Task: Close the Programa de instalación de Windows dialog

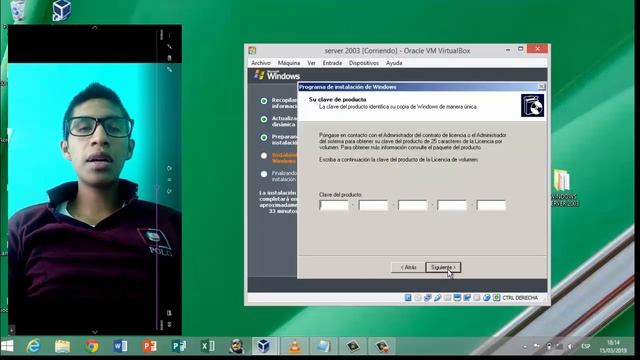Action: click(x=542, y=87)
